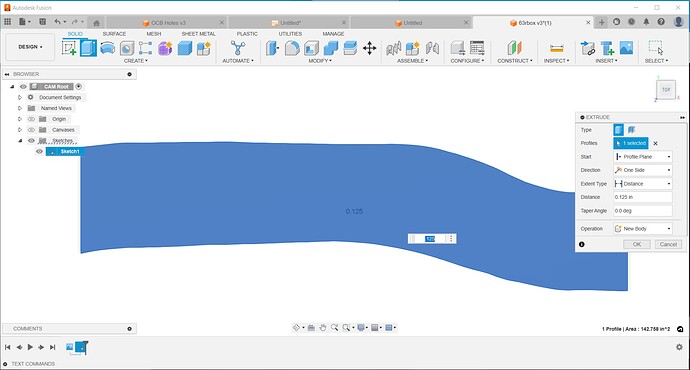This screenshot has width=690, height=370.
Task: Choose the solid Extrude type
Action: point(618,130)
